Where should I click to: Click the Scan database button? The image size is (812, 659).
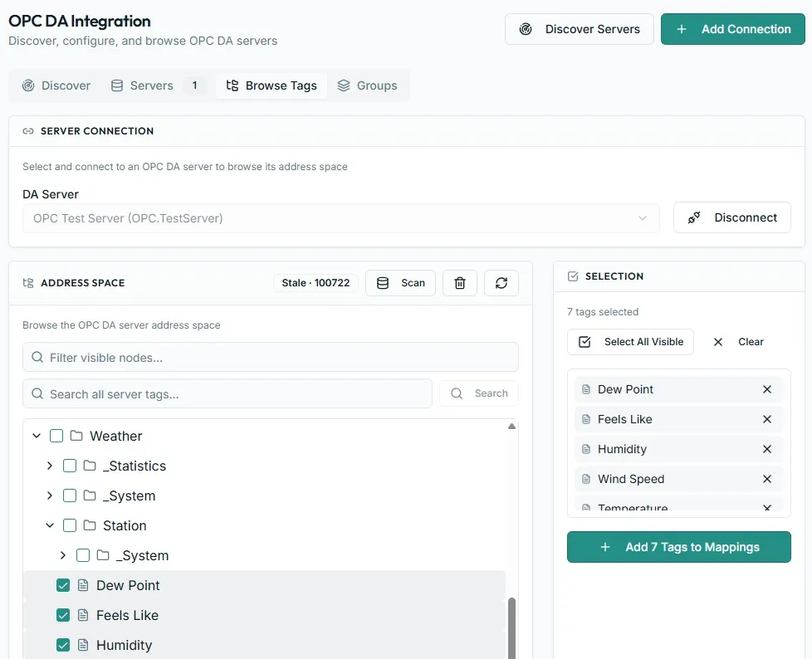(x=400, y=283)
